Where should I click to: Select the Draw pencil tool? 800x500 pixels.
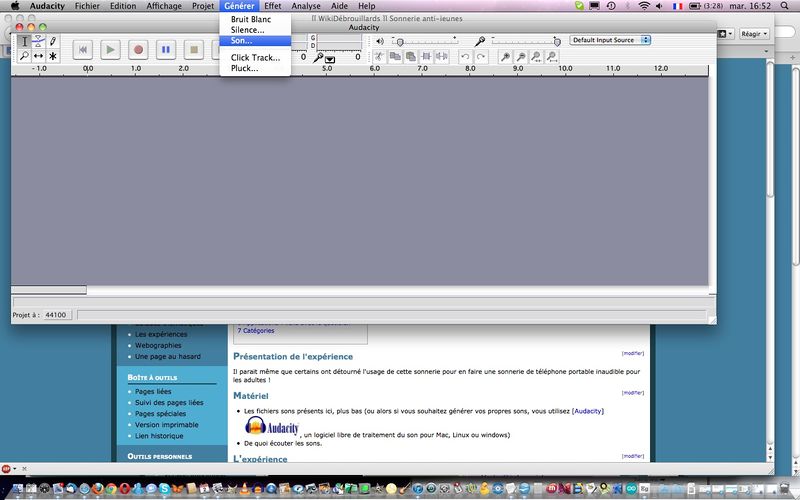[53, 42]
